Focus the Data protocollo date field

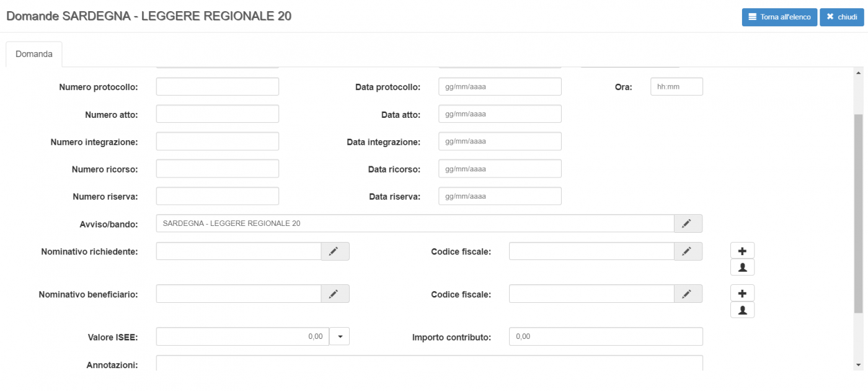499,87
